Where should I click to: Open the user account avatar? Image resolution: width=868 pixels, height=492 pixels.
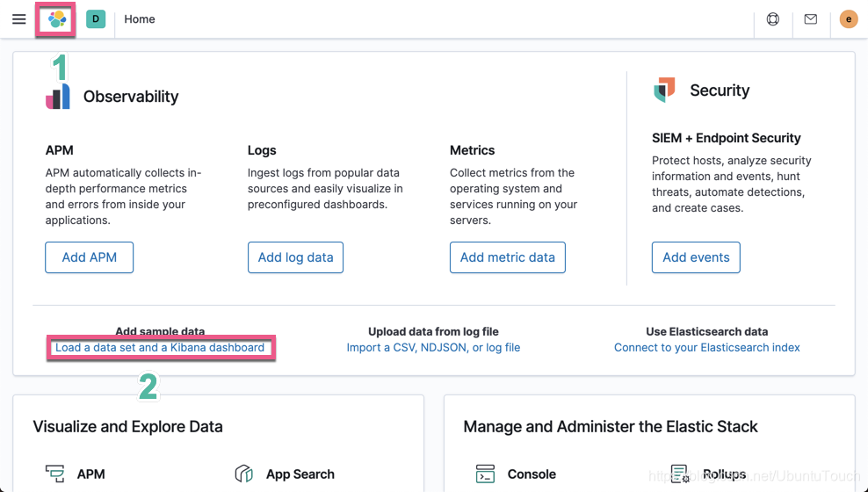(x=849, y=19)
